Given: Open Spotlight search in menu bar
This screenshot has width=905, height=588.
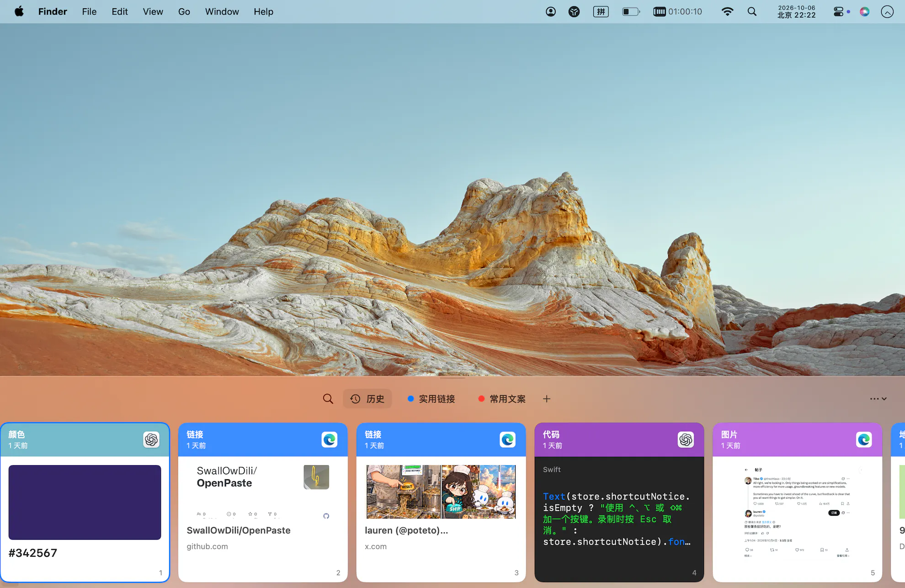Looking at the screenshot, I should (752, 11).
